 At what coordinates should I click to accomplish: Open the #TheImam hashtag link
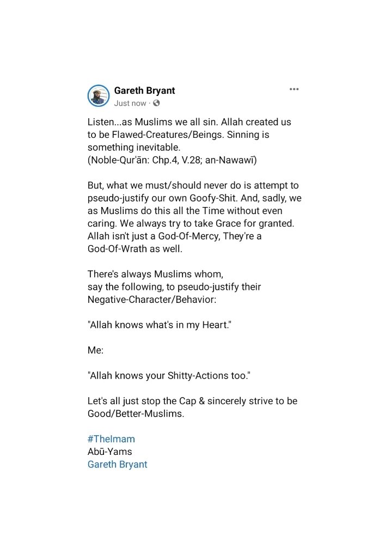click(111, 439)
